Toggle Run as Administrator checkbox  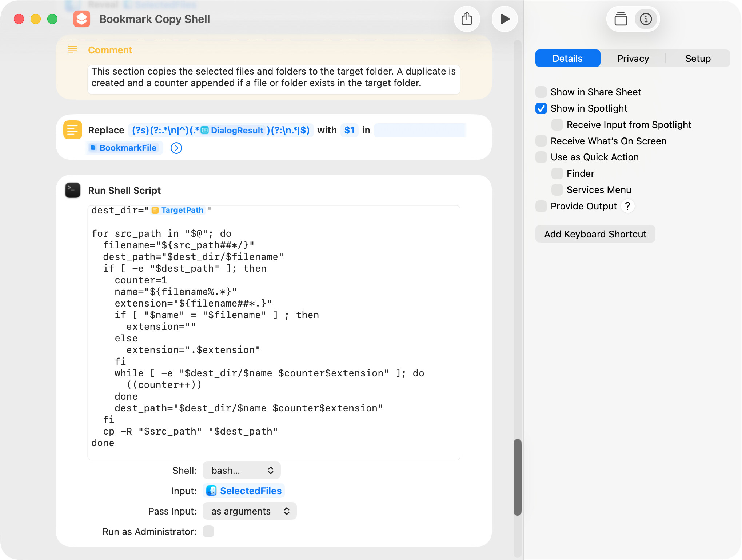tap(208, 531)
